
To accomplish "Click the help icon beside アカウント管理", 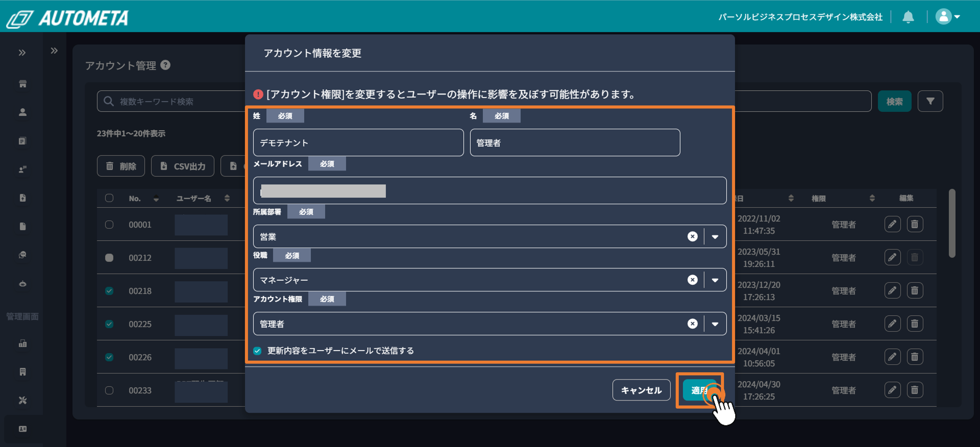I will point(165,65).
